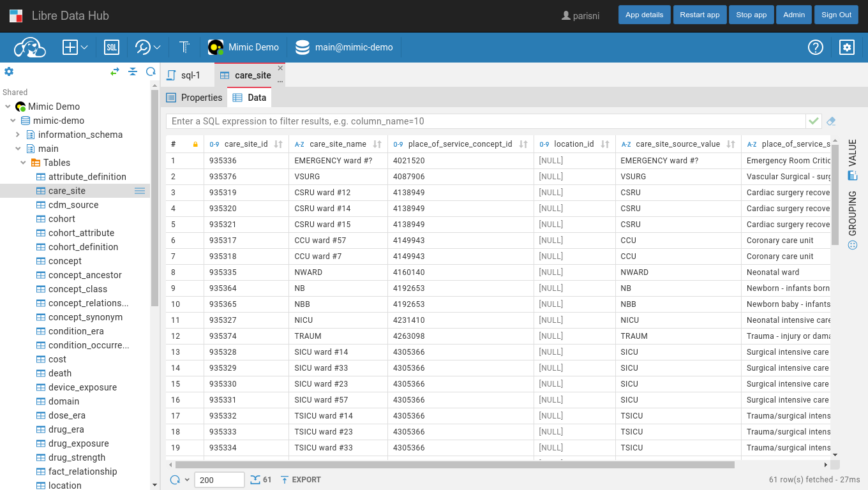This screenshot has width=868, height=490.
Task: Click the navigator settings gear icon
Action: (x=9, y=71)
